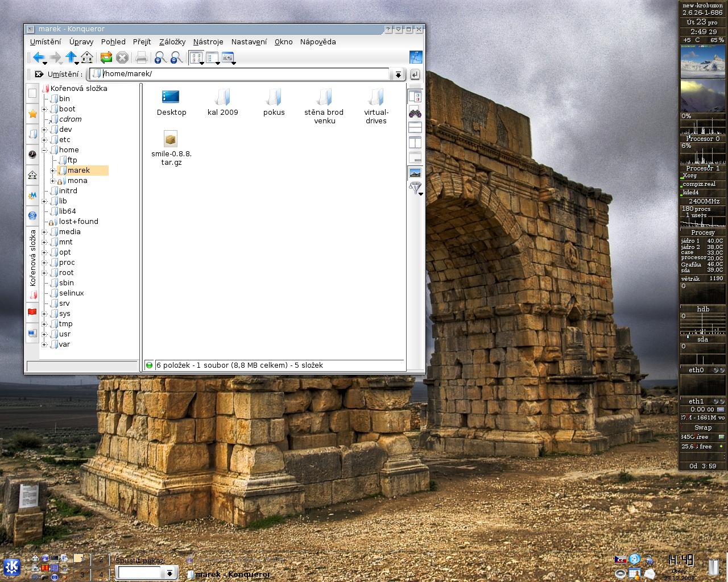Screen dimensions: 728x582
Task: Open the pokus folder
Action: tap(274, 102)
